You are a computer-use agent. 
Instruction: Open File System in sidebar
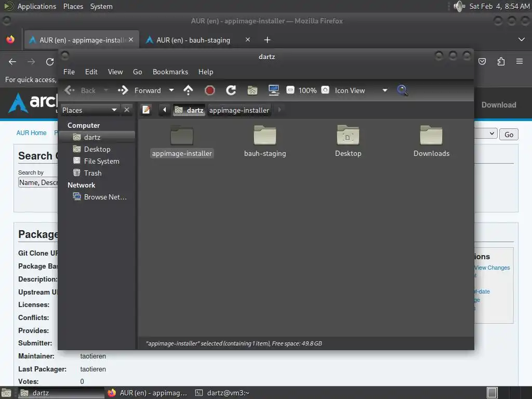(97, 161)
